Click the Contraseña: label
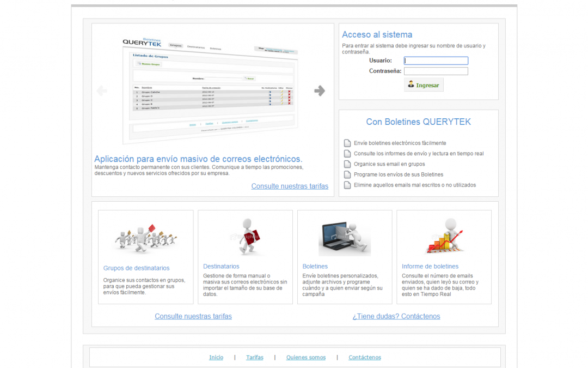The height and width of the screenshot is (368, 588). 385,71
